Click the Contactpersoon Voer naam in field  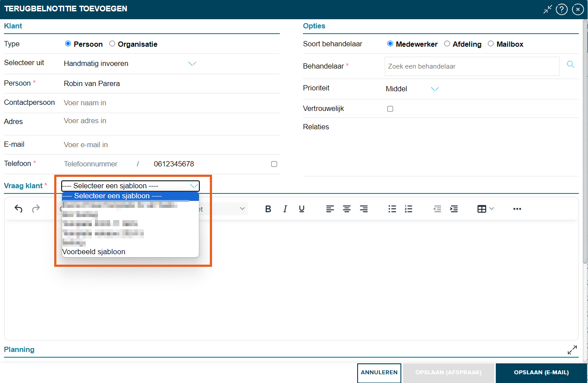click(170, 103)
